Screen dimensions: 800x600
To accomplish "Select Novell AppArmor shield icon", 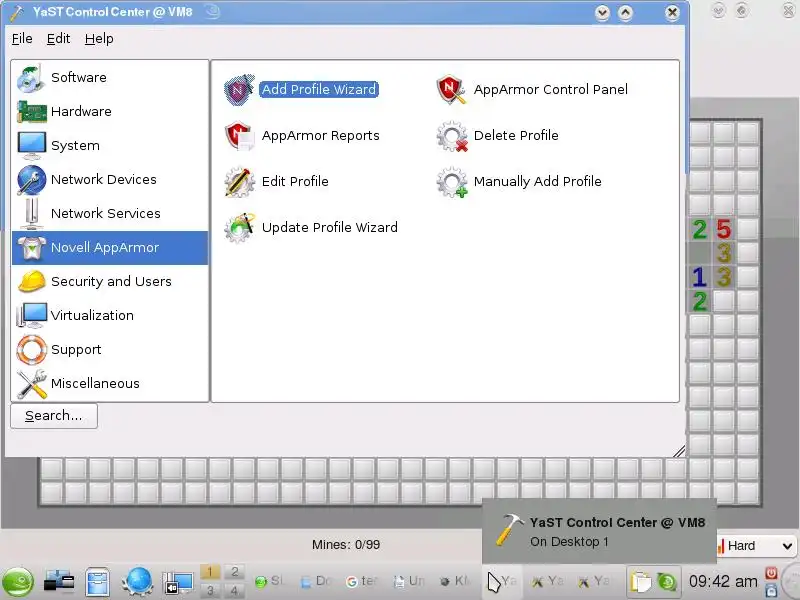I will [32, 247].
